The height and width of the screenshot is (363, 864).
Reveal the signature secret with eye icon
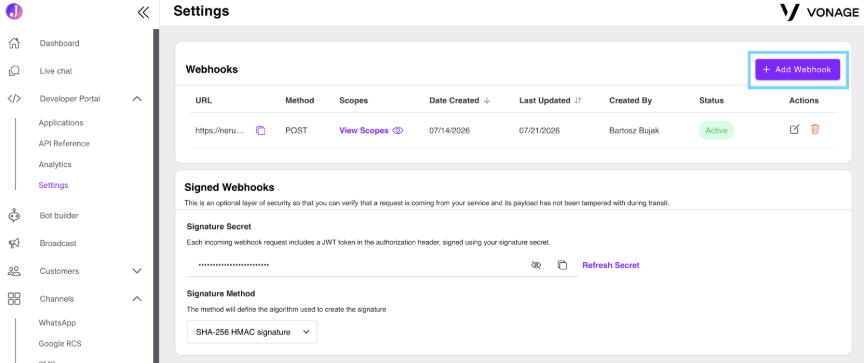click(x=536, y=265)
